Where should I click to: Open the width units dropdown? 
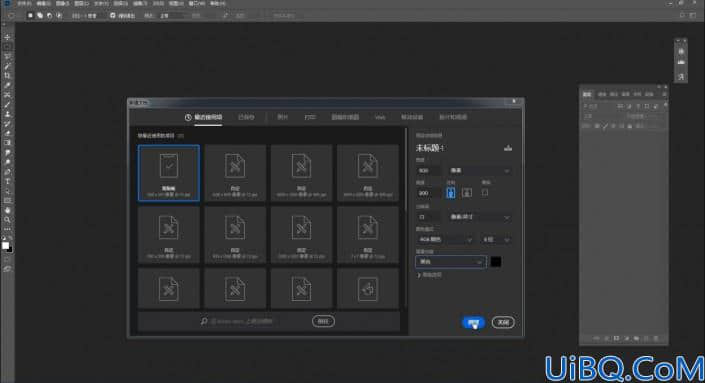pos(479,171)
